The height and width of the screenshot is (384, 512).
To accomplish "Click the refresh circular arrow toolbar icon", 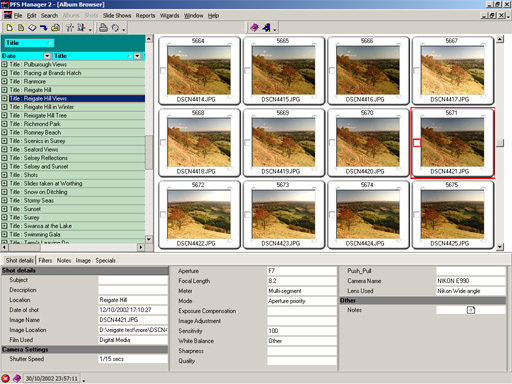I will (115, 28).
